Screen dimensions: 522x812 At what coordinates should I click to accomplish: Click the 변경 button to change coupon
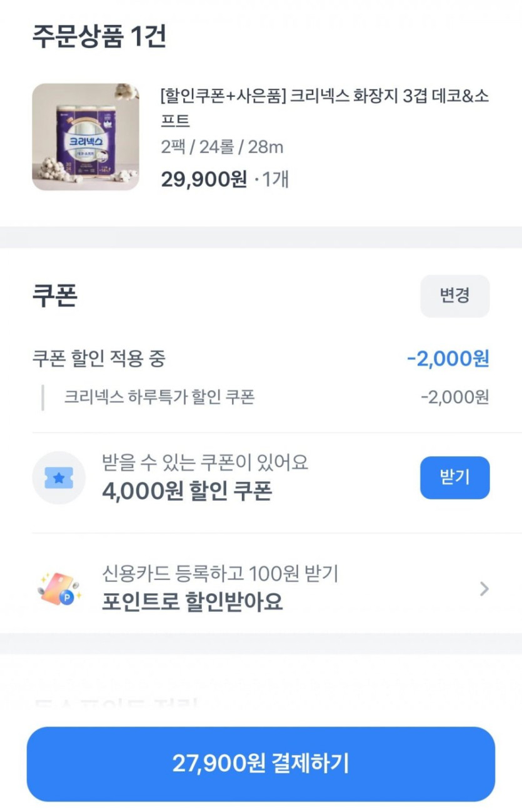(454, 296)
